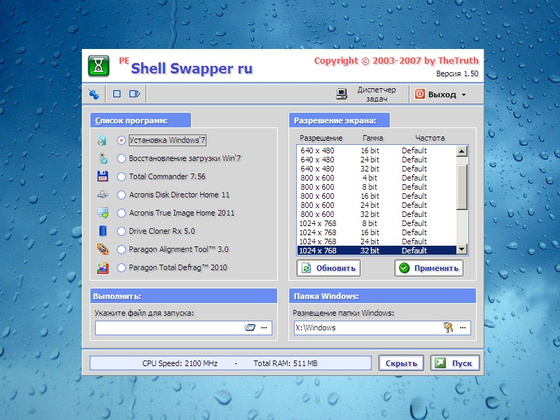Choose Acronis Disk Director Home 11 option
Screen dimensions: 560x420
click(x=121, y=195)
